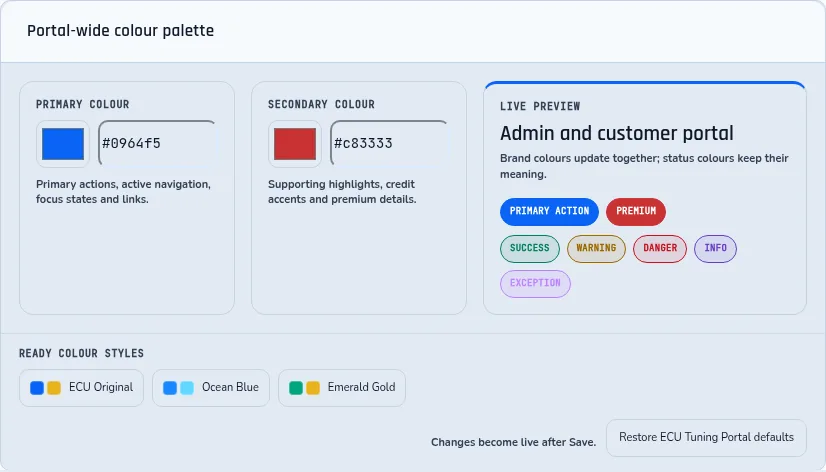The height and width of the screenshot is (472, 826).
Task: Restore ECU Tuning Portal defaults
Action: pyautogui.click(x=706, y=438)
